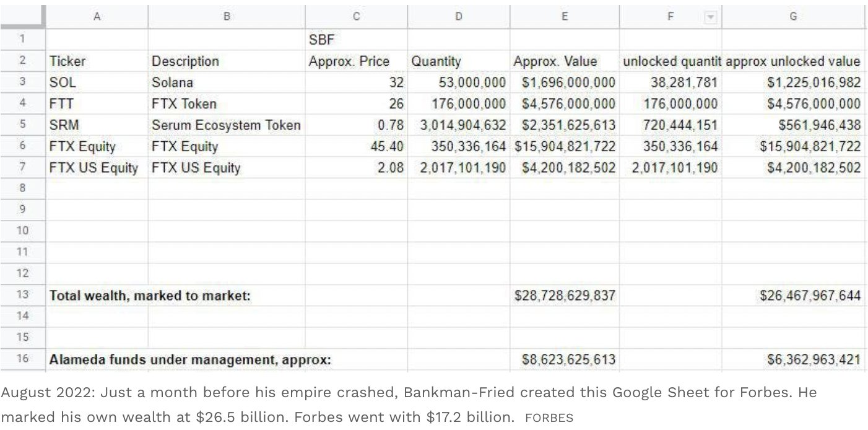
Task: Click the 'FORBES' photo credit
Action: pyautogui.click(x=549, y=418)
